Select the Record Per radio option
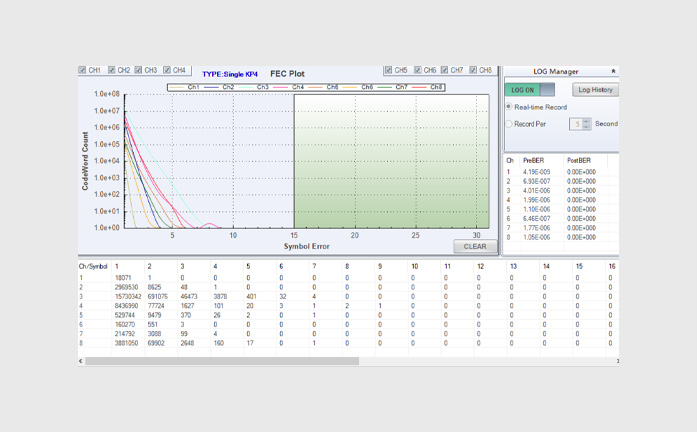 pos(509,124)
